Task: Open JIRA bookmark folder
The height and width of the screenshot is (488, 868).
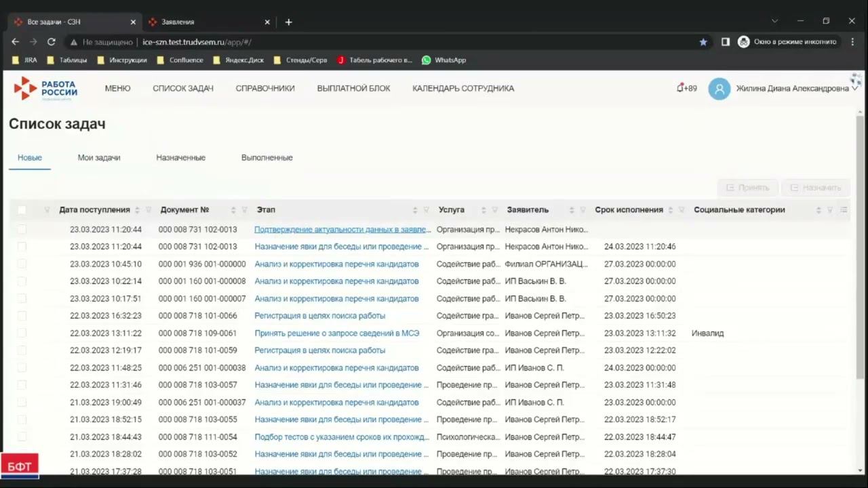Action: click(24, 60)
